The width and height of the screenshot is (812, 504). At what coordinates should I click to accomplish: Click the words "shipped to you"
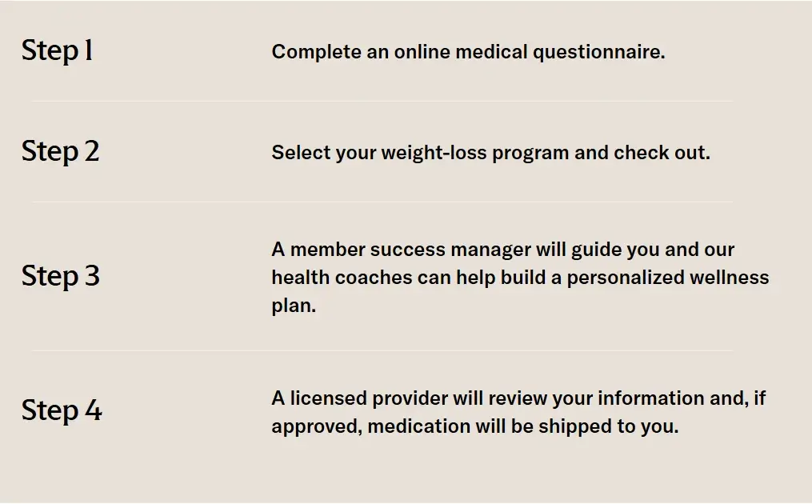[608, 426]
